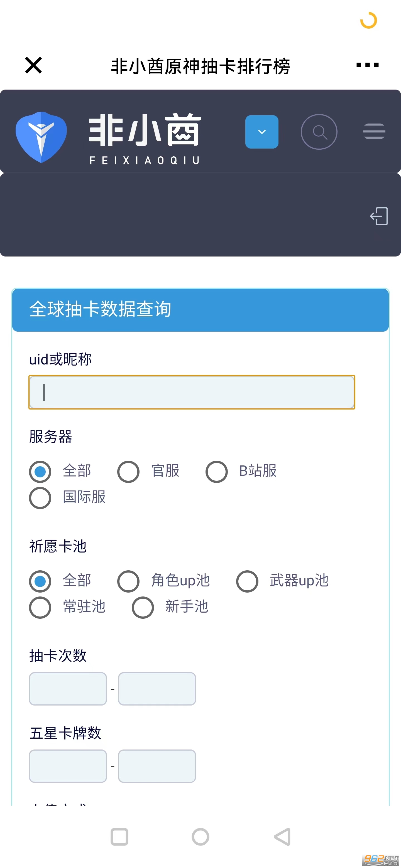The image size is (401, 868).
Task: Tap the Android back navigation triangle
Action: (283, 837)
